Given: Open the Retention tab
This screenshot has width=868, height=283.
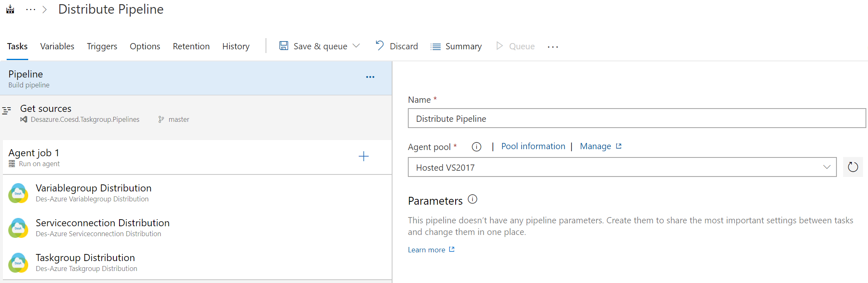Looking at the screenshot, I should [191, 46].
